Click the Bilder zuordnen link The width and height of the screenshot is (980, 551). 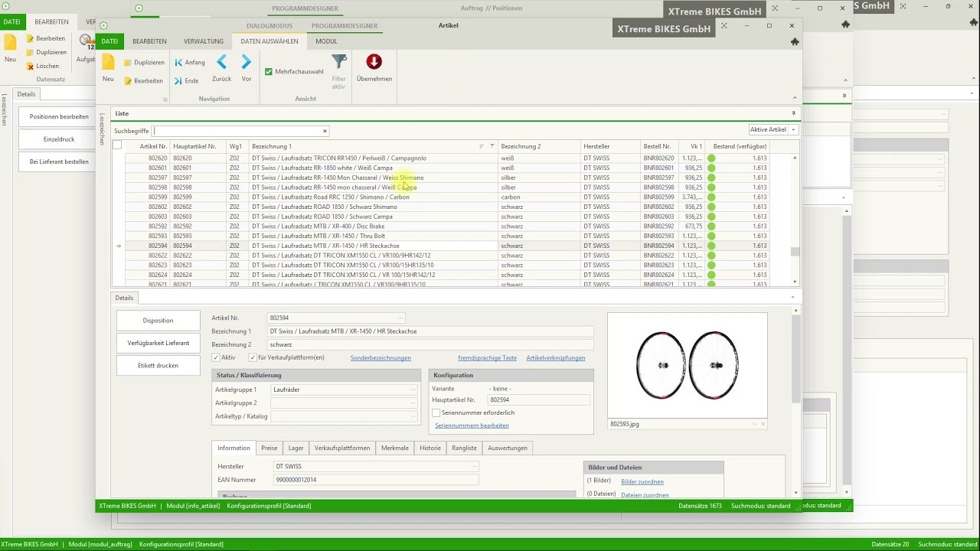[x=642, y=481]
